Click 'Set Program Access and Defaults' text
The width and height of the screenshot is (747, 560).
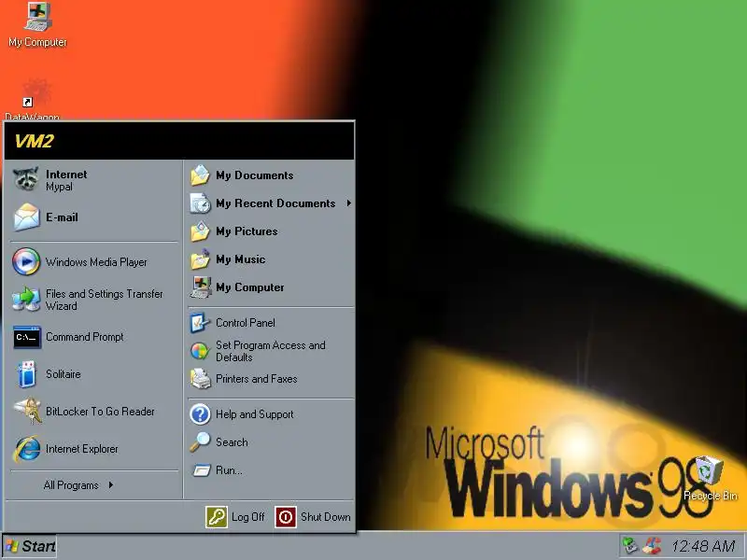pyautogui.click(x=271, y=352)
